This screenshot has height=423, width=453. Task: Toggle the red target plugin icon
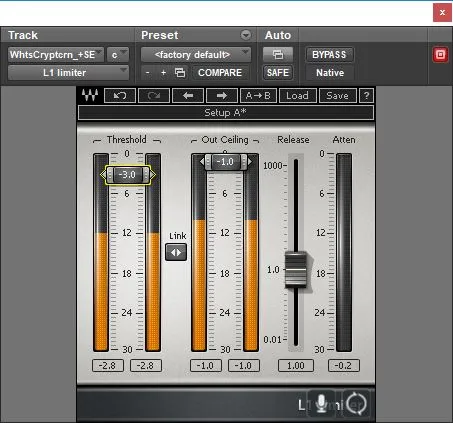(x=440, y=55)
